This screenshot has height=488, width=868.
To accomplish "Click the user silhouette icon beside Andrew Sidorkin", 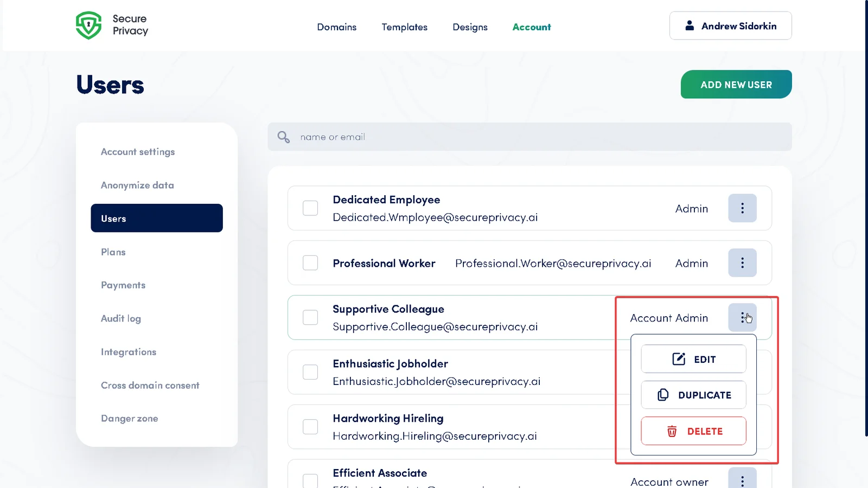I will [x=690, y=25].
